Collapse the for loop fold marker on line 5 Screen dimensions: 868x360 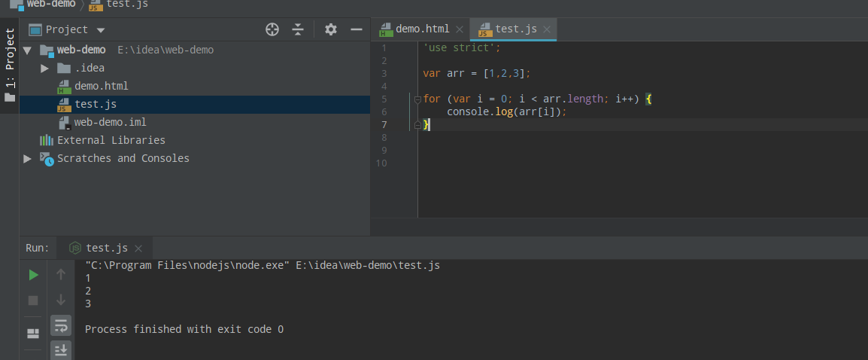[418, 99]
